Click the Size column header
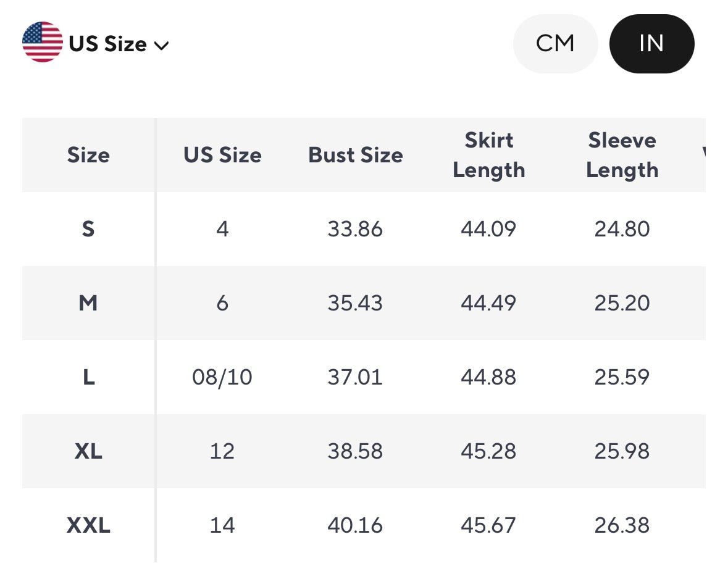Image resolution: width=728 pixels, height=571 pixels. click(x=88, y=155)
